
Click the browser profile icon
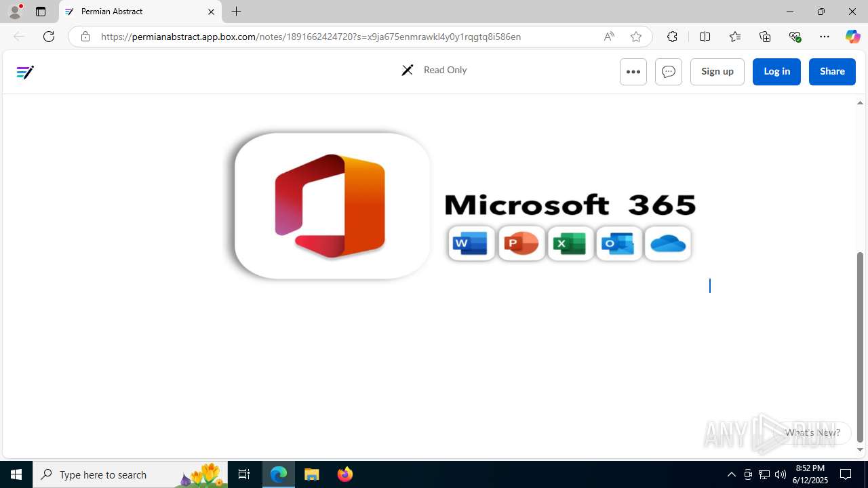pos(16,12)
